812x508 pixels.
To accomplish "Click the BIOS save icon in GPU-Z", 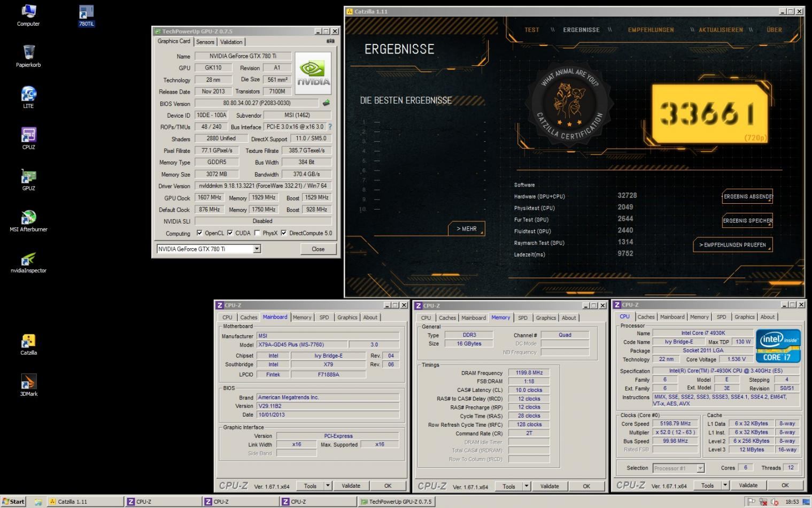I will tap(326, 103).
